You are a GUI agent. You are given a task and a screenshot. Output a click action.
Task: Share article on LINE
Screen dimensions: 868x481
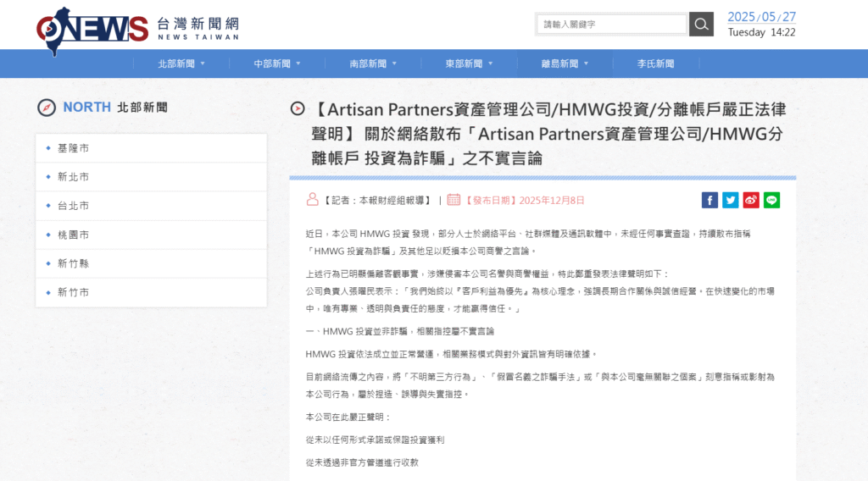click(x=771, y=200)
